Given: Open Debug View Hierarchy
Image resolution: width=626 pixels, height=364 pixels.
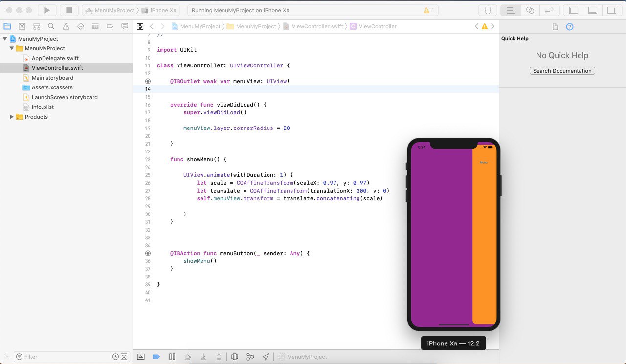Looking at the screenshot, I should 235,357.
